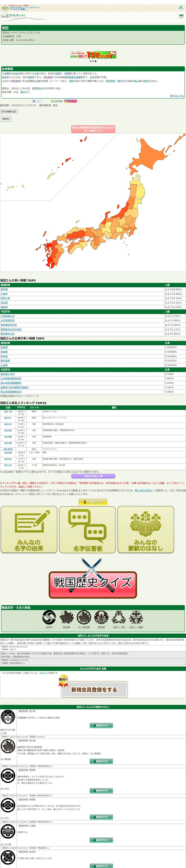
Task: Open the 熊本県 link
Action: point(4,356)
